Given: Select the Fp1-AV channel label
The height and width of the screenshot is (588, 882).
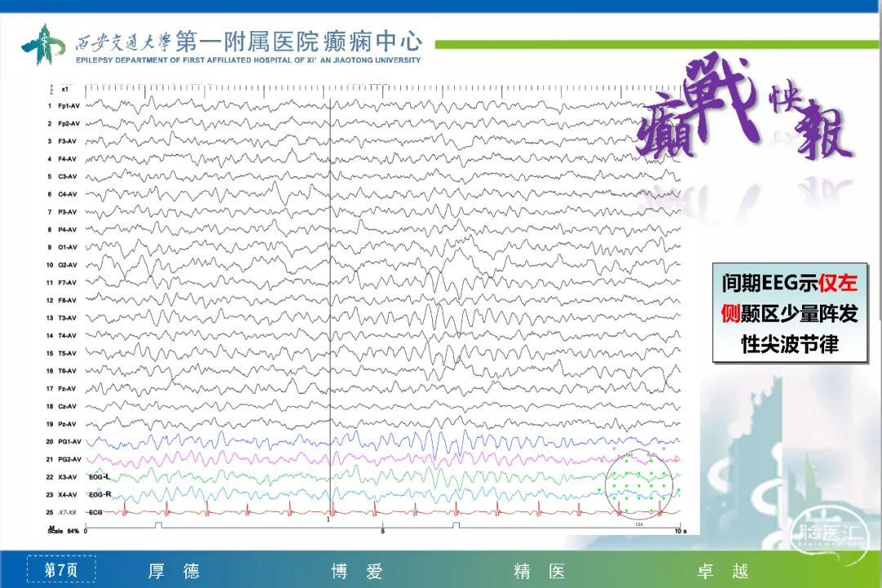Looking at the screenshot, I should pyautogui.click(x=64, y=106).
